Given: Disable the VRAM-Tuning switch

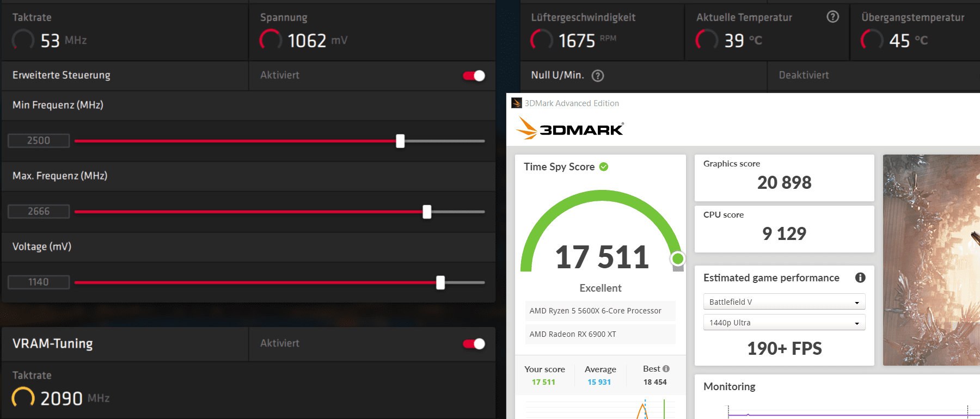Looking at the screenshot, I should (474, 344).
